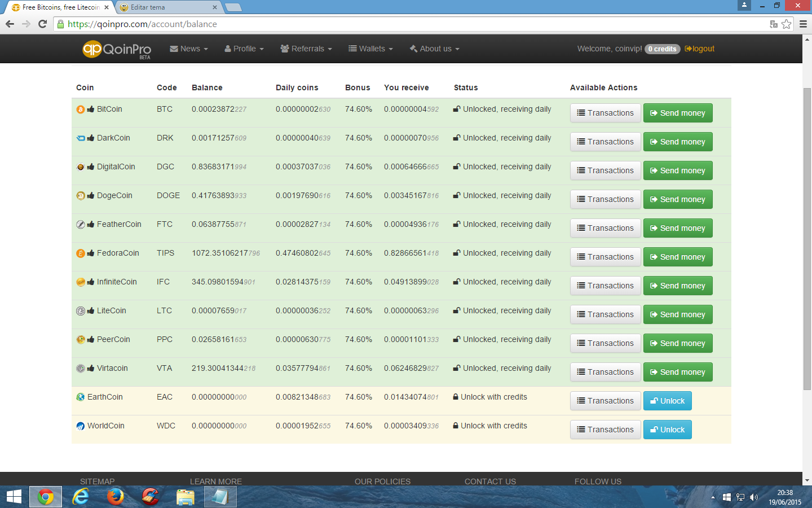Send money from FedoraCoin wallet
The width and height of the screenshot is (812, 508).
(678, 257)
